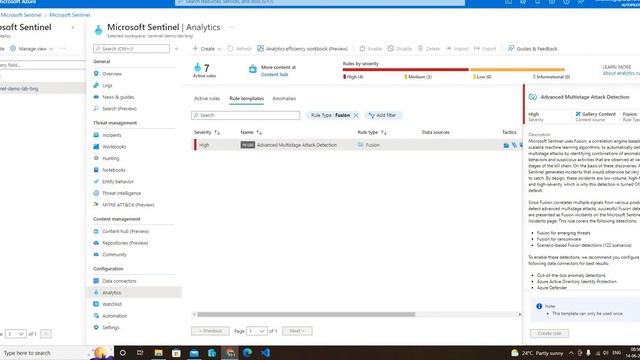The image size is (640, 360).
Task: Click Guides & Feedback
Action: [533, 49]
